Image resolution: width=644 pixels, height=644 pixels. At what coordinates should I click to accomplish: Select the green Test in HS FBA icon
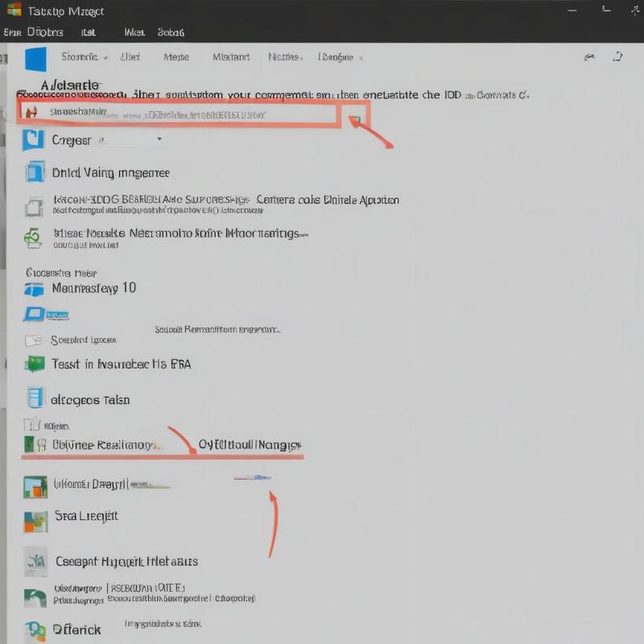35,363
